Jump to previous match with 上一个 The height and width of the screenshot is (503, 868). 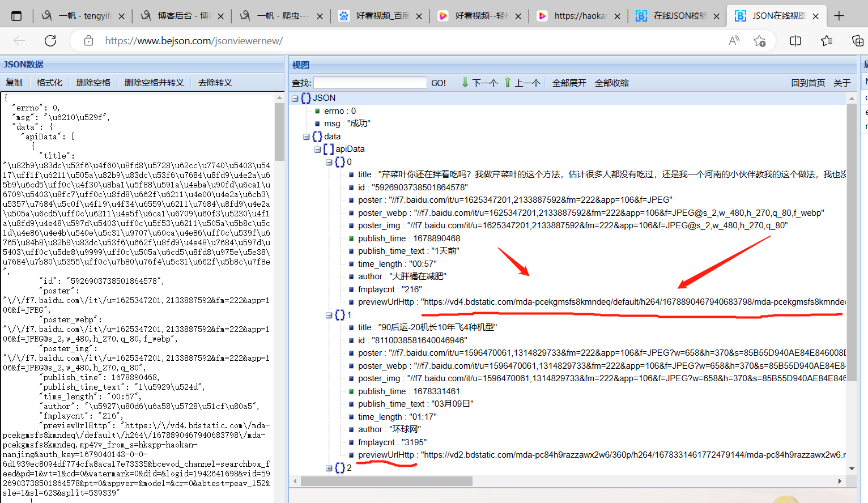click(522, 83)
